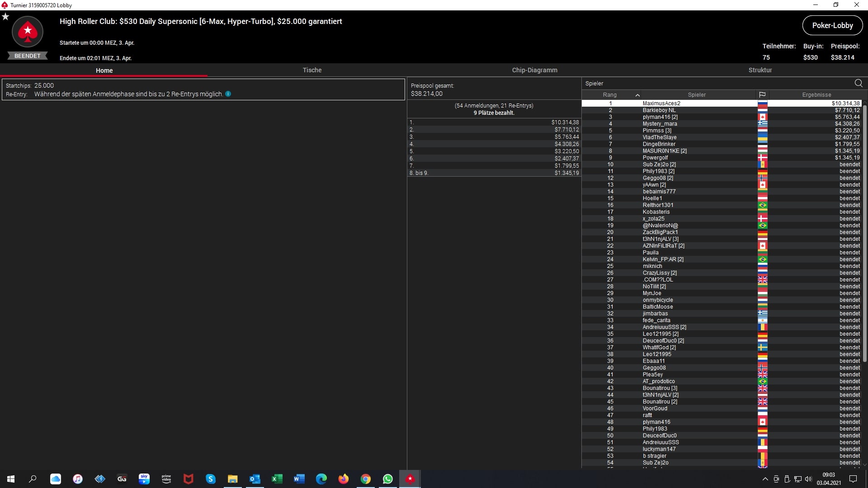Open Excel from the taskbar

pyautogui.click(x=277, y=479)
